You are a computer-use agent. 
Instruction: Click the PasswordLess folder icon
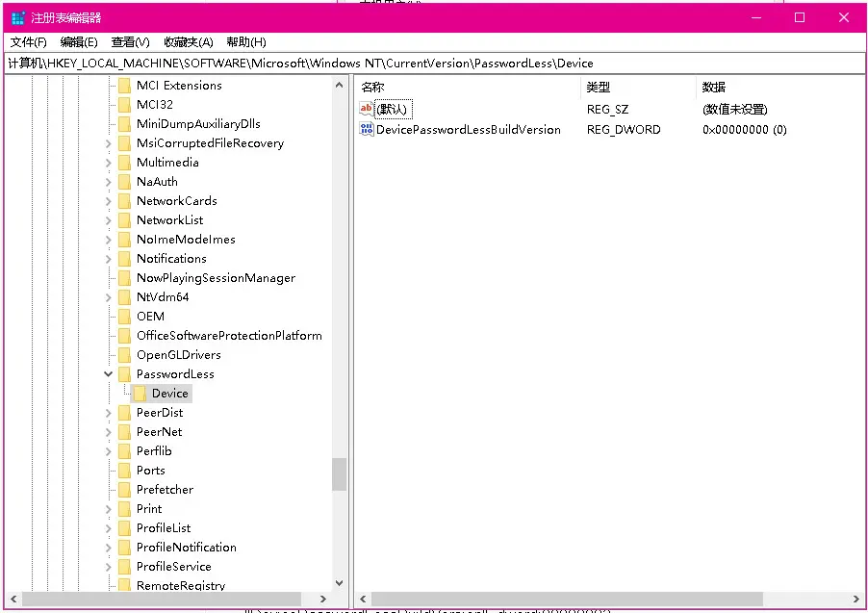click(x=124, y=374)
